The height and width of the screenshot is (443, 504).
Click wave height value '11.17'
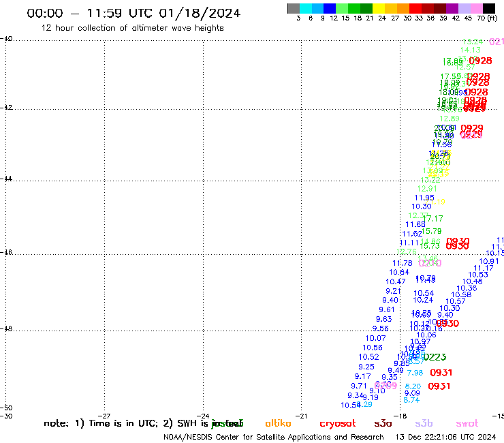coord(484,268)
